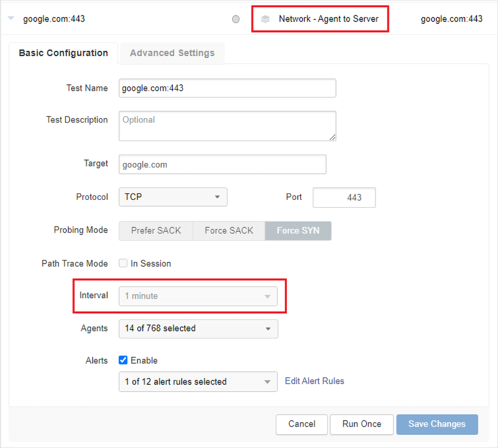This screenshot has width=498, height=448.
Task: Click the Test Name input field
Action: pos(227,88)
